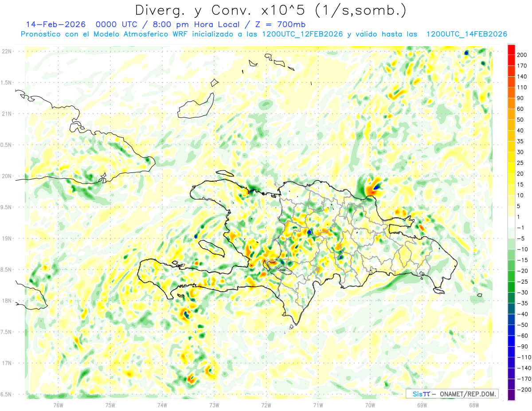Screen dimensions: 532x411
Task: Click the colorbar value 20
Action: 521,174
